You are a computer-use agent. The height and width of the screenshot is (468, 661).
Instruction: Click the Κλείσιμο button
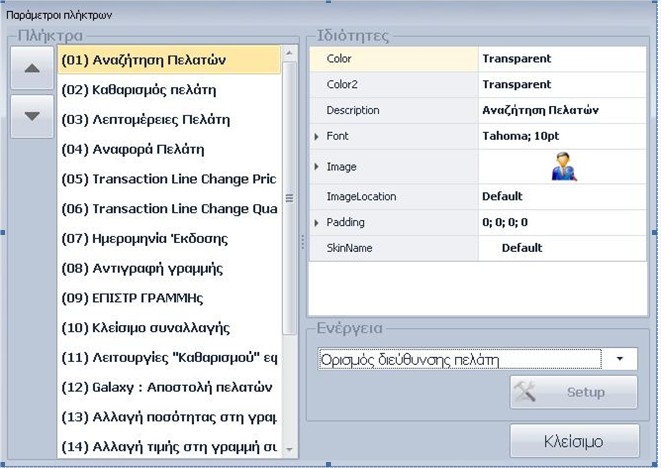[574, 440]
